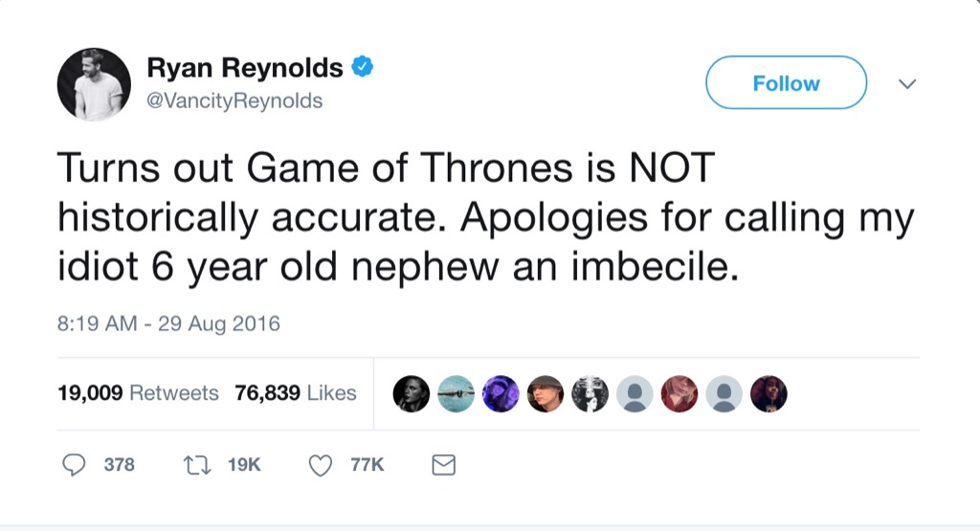This screenshot has height=531, width=980.
Task: Open the red-toned liker avatar
Action: 679,393
